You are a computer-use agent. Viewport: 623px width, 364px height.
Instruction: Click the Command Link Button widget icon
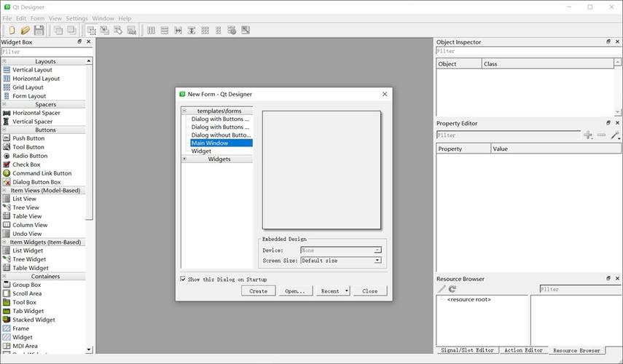[x=7, y=173]
